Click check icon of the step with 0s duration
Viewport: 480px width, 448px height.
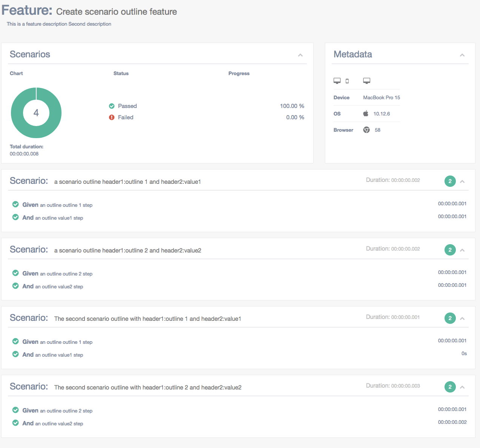(15, 354)
